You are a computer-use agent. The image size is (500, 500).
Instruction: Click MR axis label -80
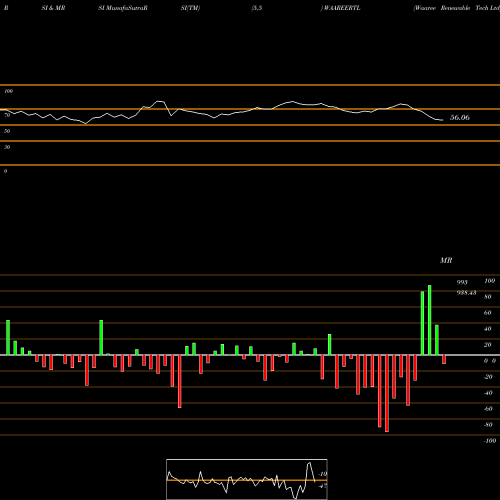coord(488,425)
